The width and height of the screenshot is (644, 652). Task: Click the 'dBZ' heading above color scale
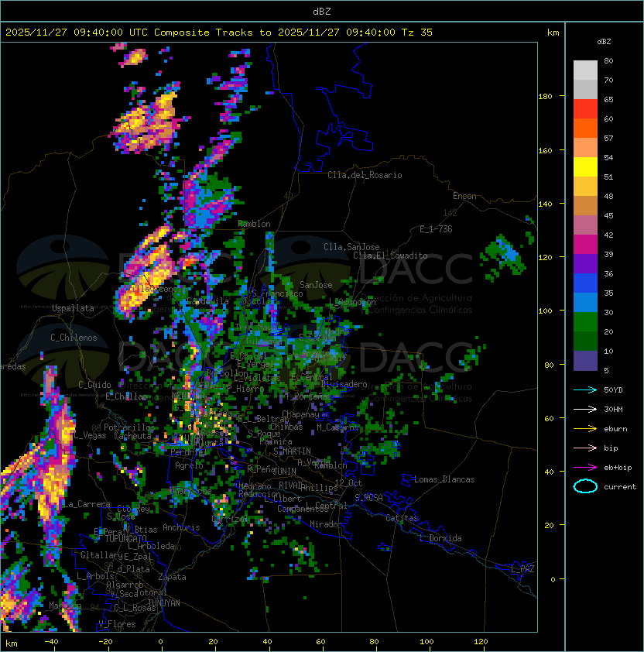tap(604, 42)
